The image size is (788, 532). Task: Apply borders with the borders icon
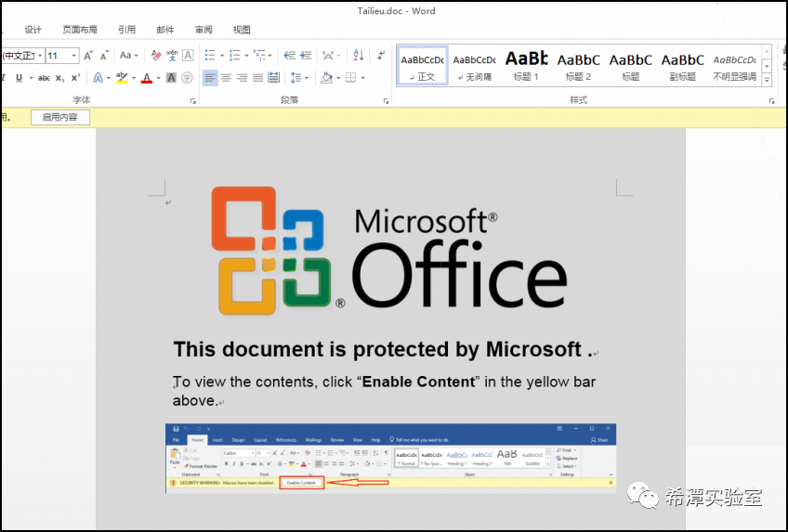(350, 78)
